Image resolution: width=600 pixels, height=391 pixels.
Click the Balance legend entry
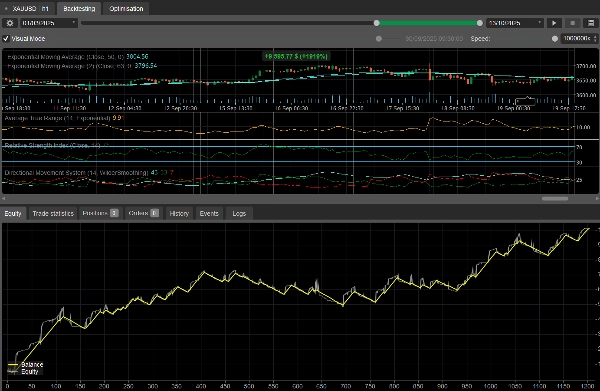[26, 364]
